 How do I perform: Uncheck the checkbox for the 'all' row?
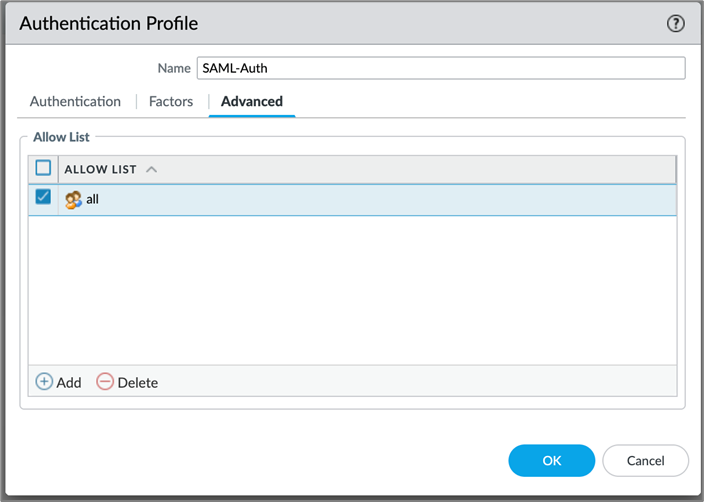pyautogui.click(x=43, y=198)
